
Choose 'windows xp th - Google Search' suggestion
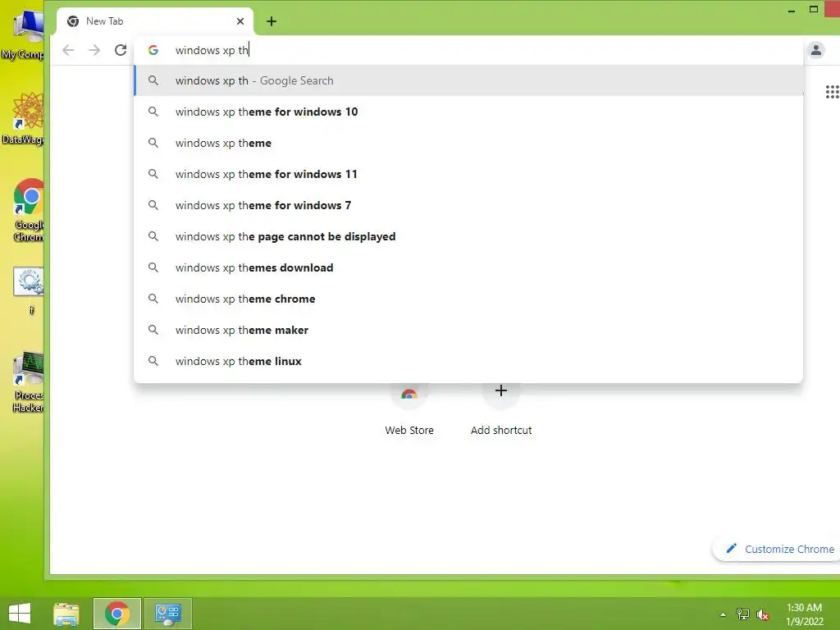468,81
